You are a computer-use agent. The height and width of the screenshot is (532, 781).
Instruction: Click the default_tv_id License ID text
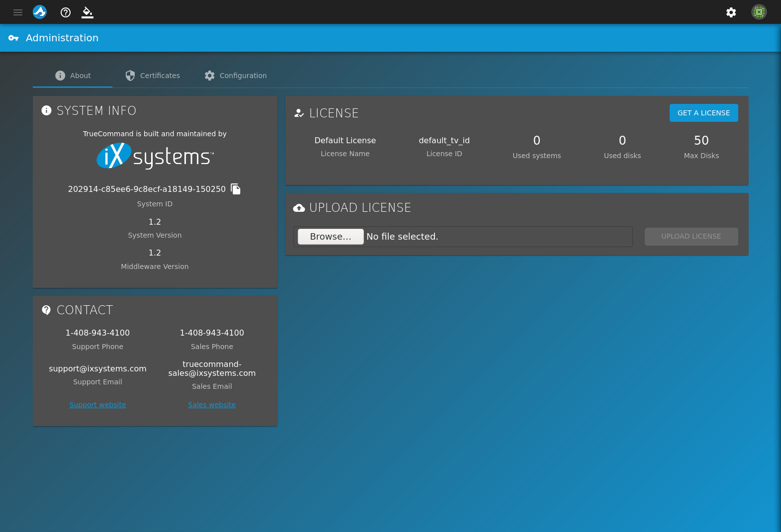pos(444,140)
